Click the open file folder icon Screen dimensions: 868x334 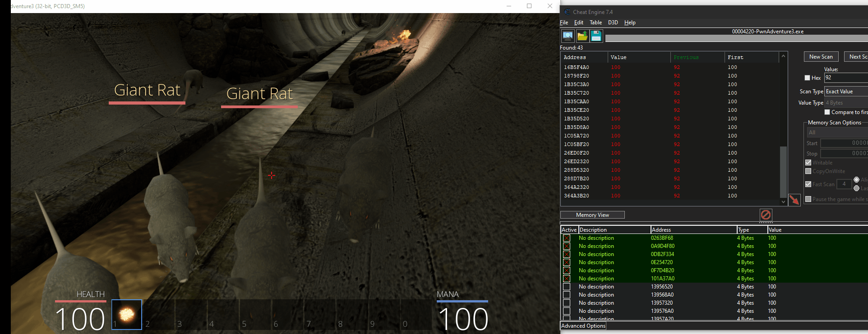pyautogui.click(x=582, y=36)
